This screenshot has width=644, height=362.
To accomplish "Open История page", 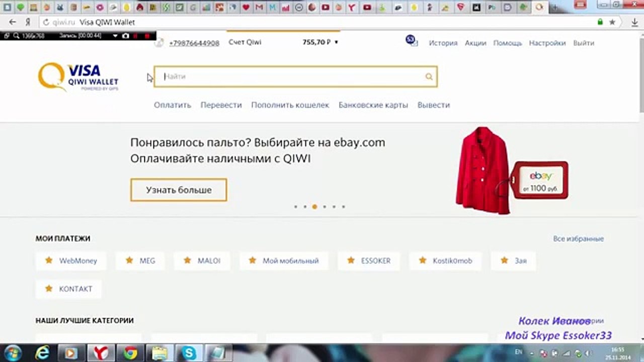I will tap(443, 43).
